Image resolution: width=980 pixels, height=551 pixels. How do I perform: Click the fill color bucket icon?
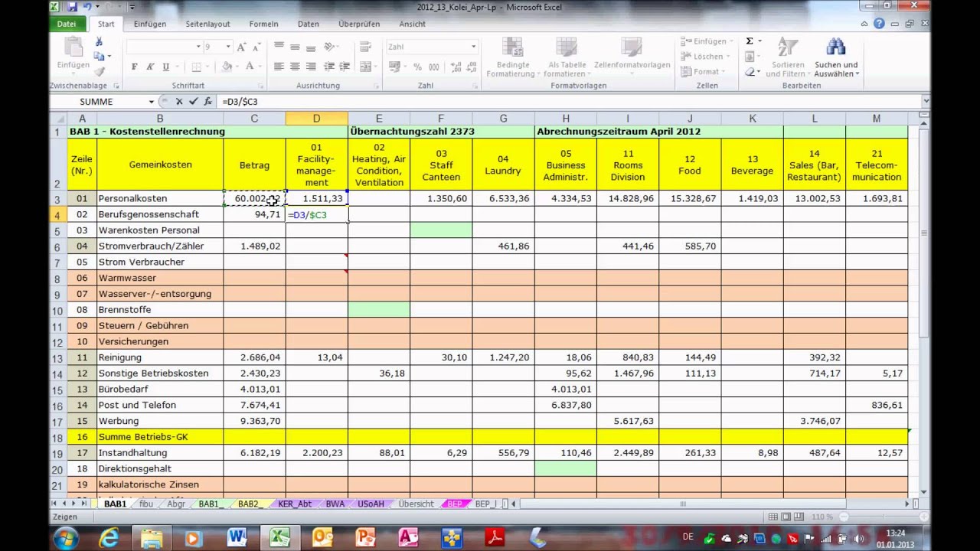click(x=227, y=67)
